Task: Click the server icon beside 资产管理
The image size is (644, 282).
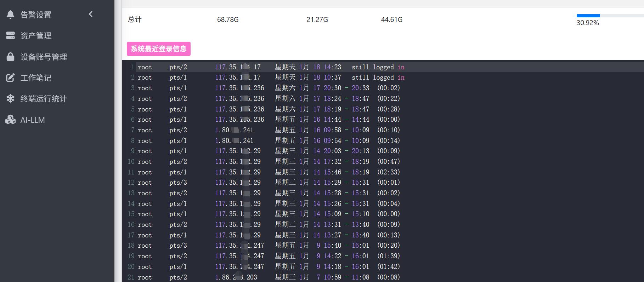Action: click(x=11, y=35)
